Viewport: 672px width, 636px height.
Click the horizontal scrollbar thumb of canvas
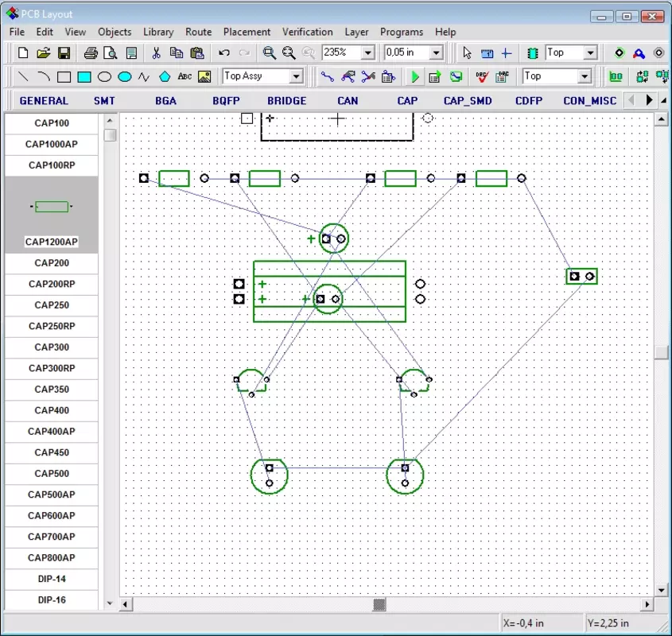coord(379,604)
